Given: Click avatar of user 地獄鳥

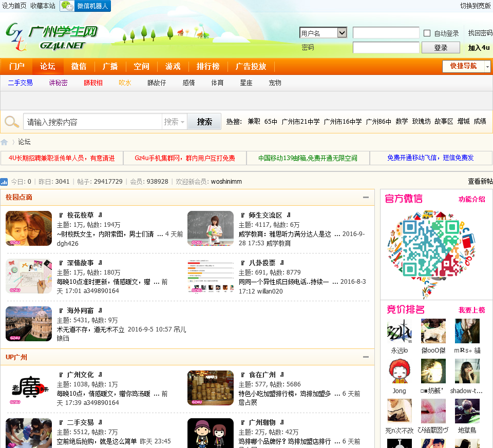Looking at the screenshot, I should [467, 411].
